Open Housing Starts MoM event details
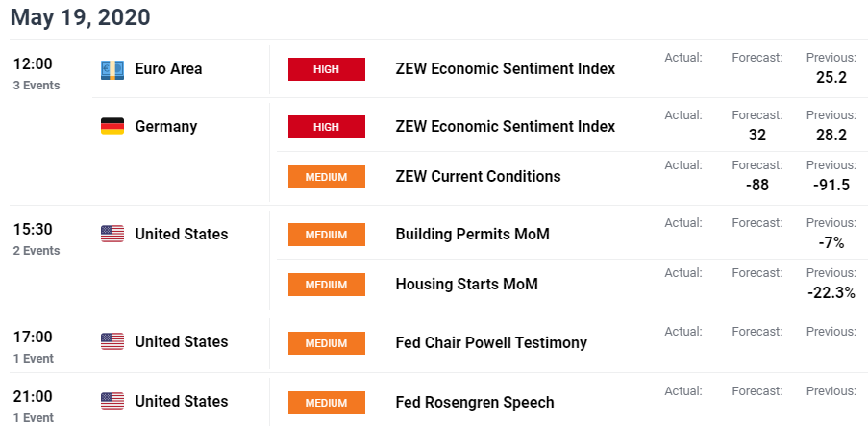Image resolution: width=868 pixels, height=426 pixels. tap(466, 284)
